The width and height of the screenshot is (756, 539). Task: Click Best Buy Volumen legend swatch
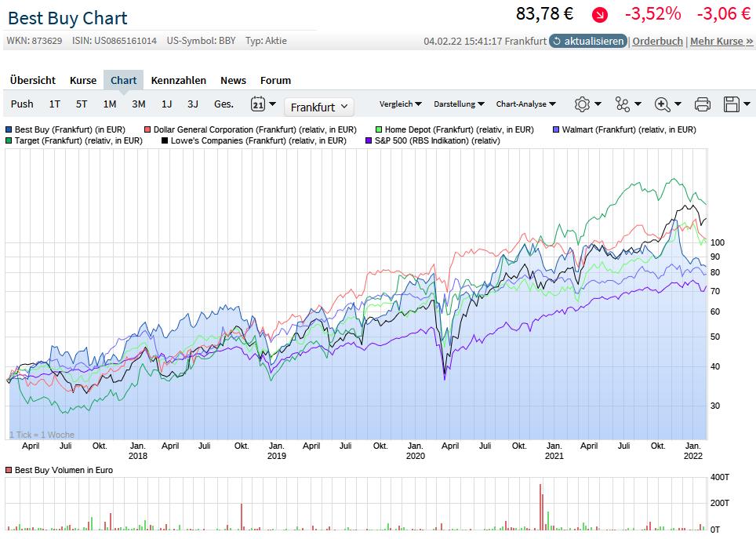pos(9,470)
